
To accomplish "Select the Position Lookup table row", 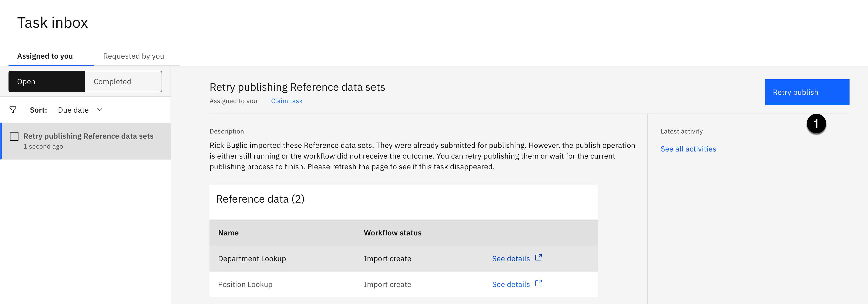I will coord(245,285).
